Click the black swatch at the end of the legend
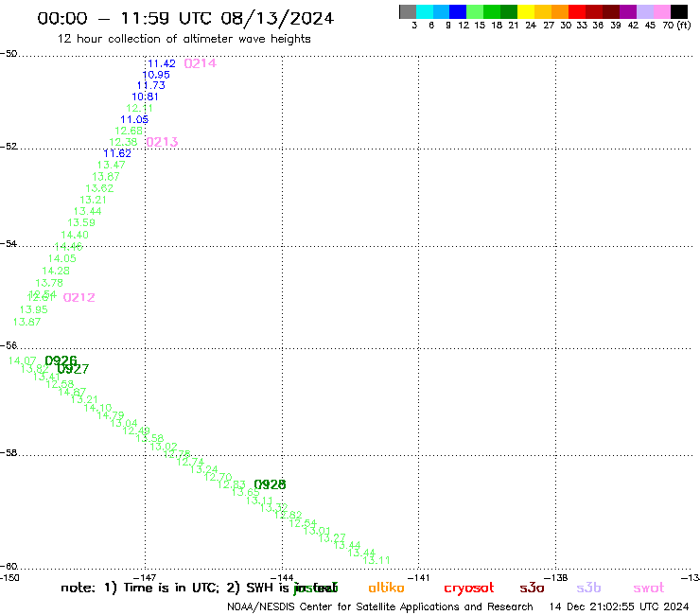700x615 pixels. pos(679,11)
